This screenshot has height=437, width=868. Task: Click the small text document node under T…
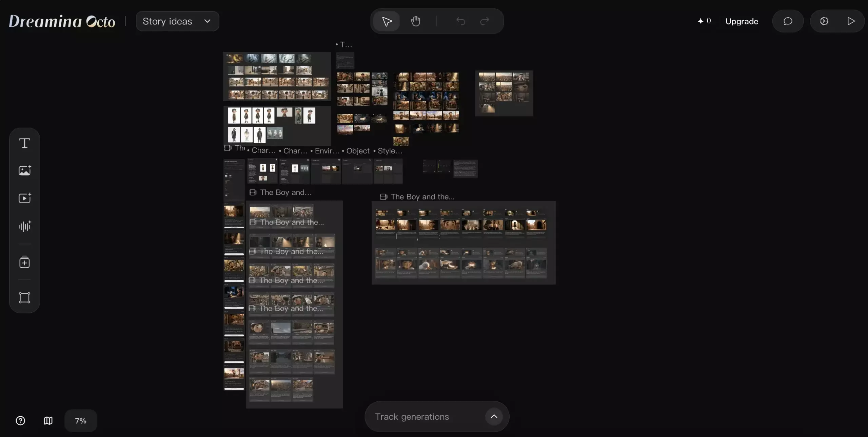click(x=345, y=61)
